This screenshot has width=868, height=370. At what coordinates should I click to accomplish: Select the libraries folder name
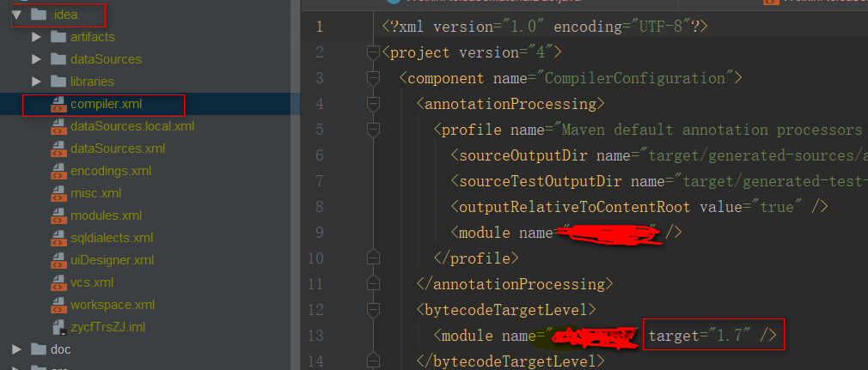tap(92, 82)
